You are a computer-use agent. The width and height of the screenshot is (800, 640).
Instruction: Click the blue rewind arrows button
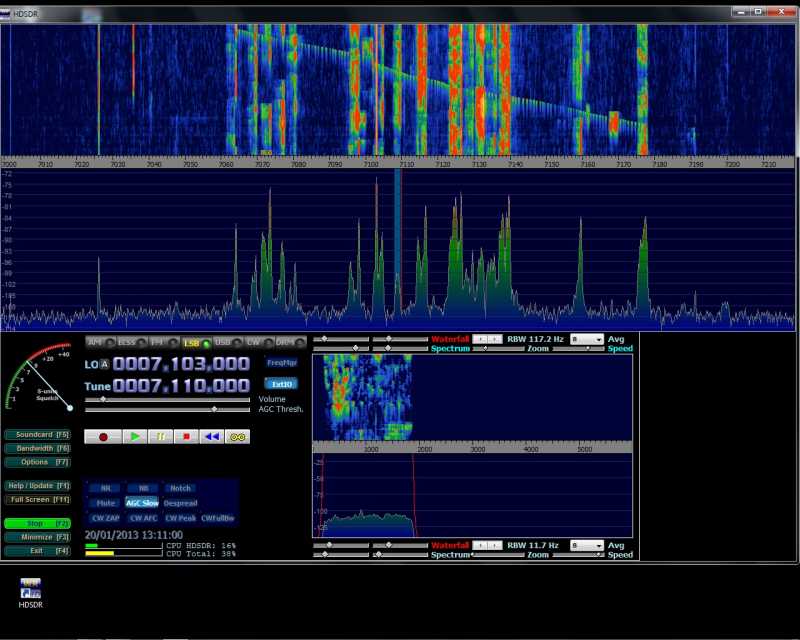[211, 437]
